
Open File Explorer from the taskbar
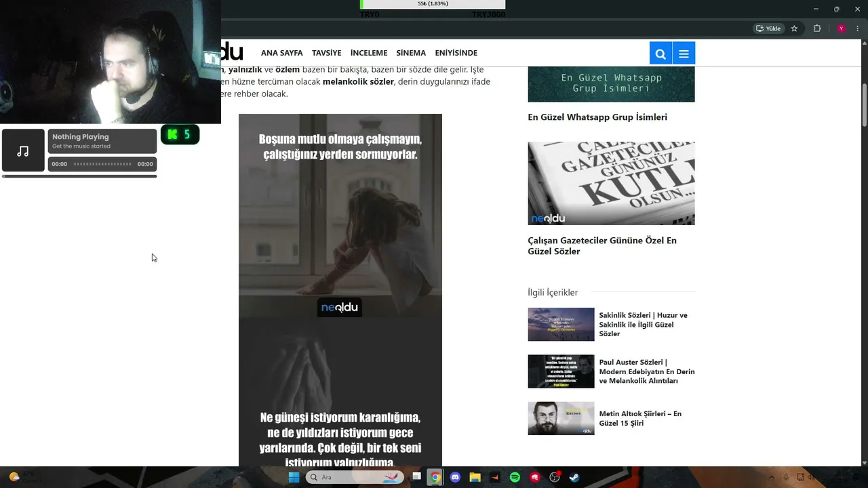point(475,477)
